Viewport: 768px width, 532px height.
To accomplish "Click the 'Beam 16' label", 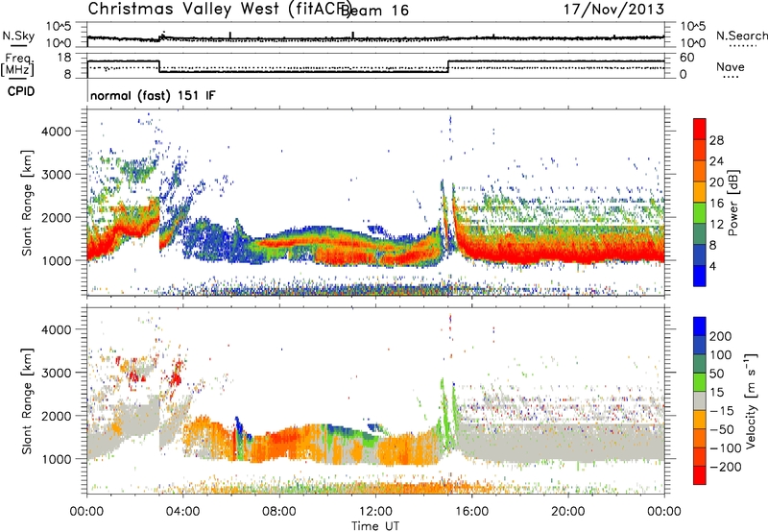I will (x=374, y=11).
